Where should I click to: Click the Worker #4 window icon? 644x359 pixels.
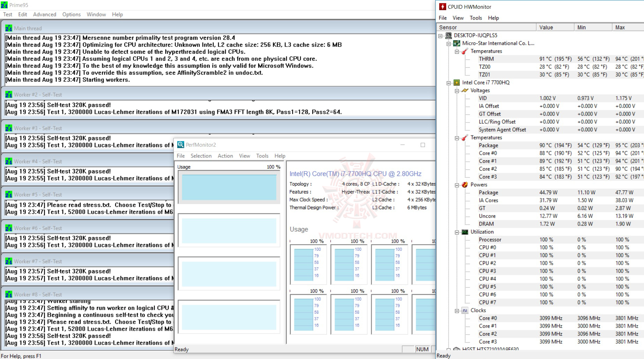(x=9, y=161)
